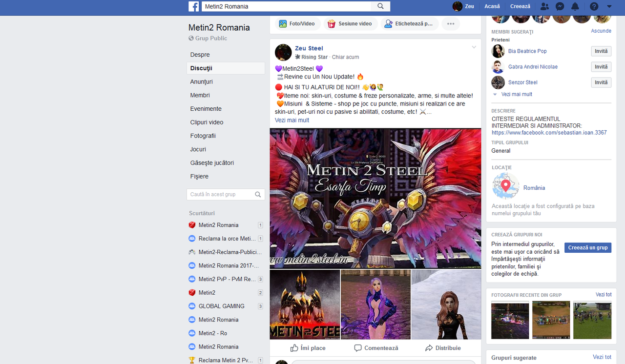Switch to the Discuţii section

(x=202, y=68)
